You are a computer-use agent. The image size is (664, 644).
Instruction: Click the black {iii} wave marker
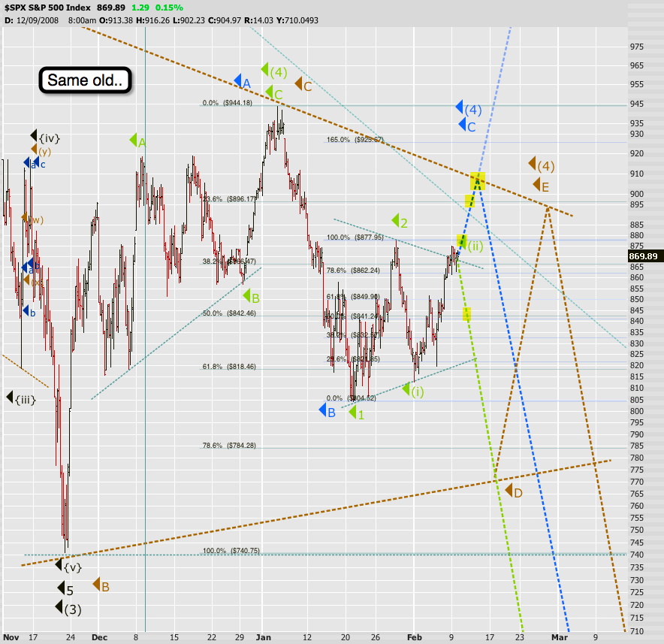click(22, 398)
